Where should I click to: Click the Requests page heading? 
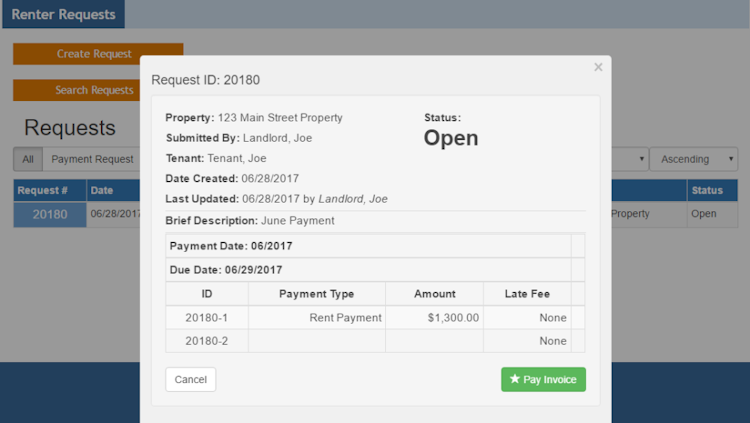tap(70, 128)
